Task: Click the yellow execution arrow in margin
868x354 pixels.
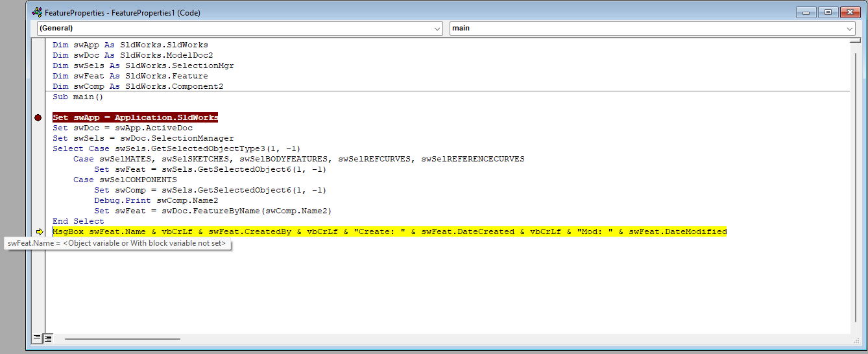Action: pyautogui.click(x=39, y=231)
